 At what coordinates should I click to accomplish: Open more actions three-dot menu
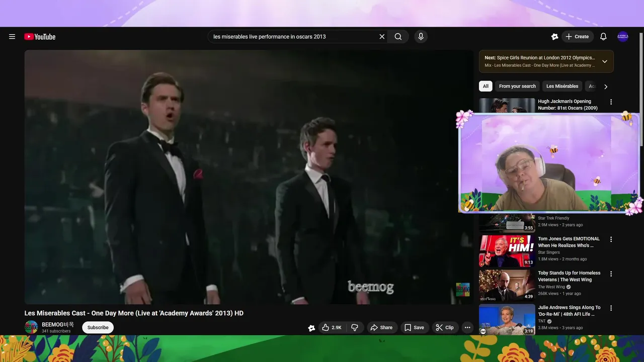point(467,327)
